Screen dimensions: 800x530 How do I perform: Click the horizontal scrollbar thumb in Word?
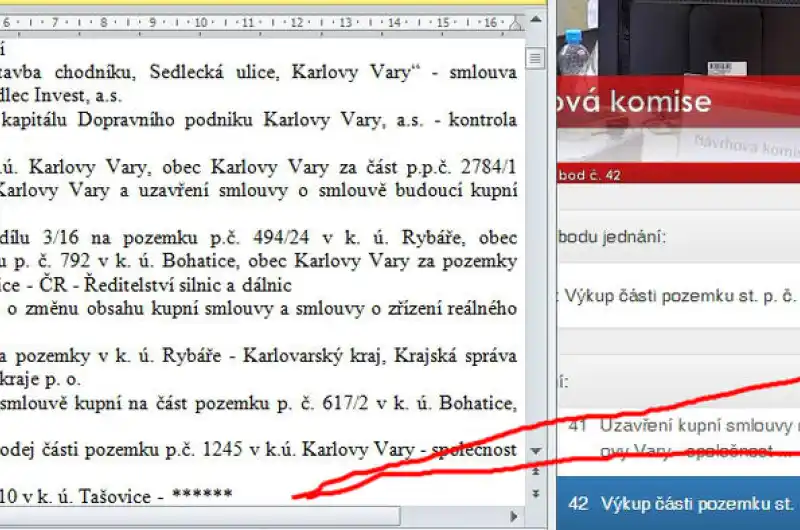tap(199, 516)
